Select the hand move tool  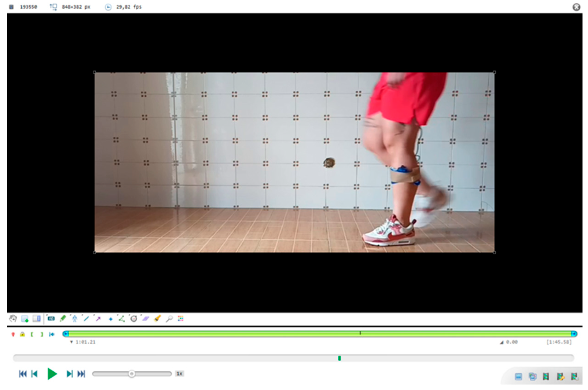(13, 319)
